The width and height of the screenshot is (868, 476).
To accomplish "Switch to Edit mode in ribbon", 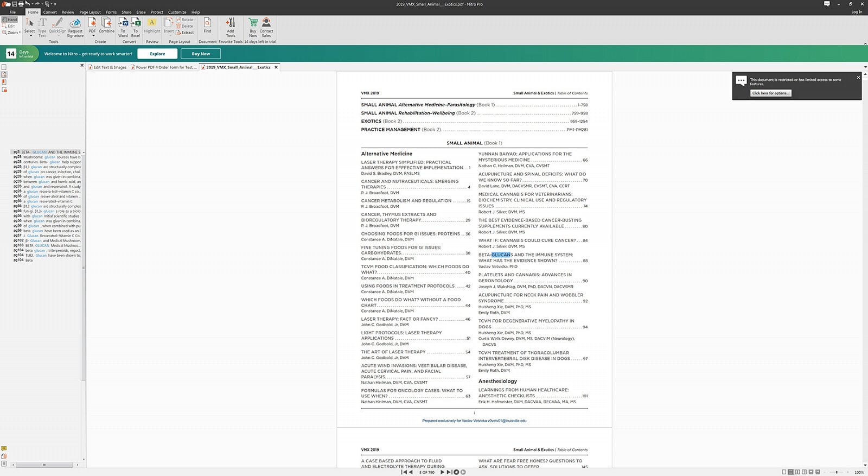I will [9, 26].
